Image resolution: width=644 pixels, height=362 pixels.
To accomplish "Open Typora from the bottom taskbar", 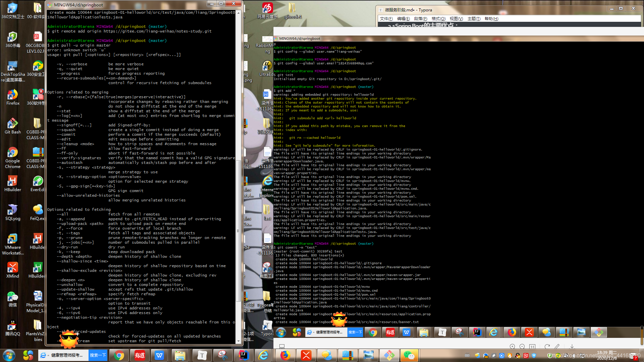I will click(202, 355).
